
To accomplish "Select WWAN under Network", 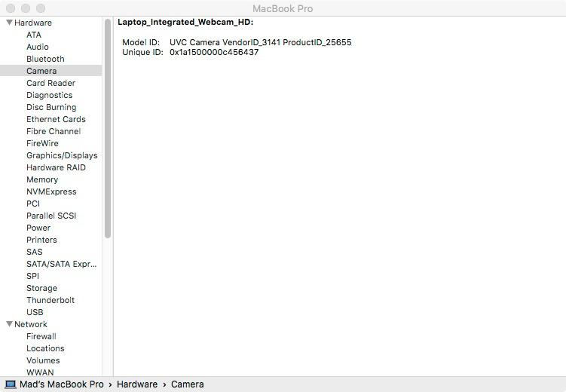I will tap(40, 372).
